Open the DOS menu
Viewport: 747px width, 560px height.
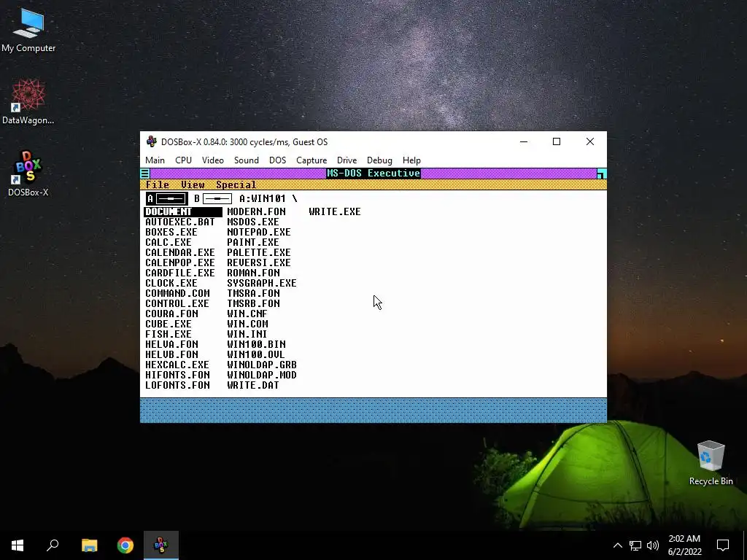point(278,160)
